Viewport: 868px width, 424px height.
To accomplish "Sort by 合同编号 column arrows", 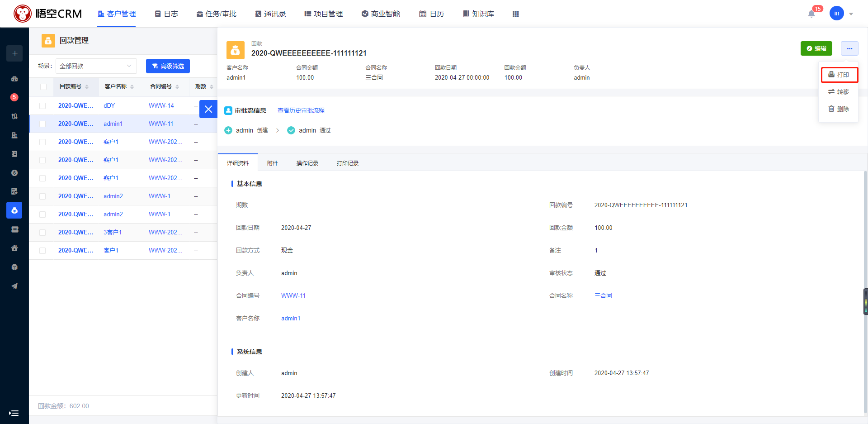I will click(177, 86).
